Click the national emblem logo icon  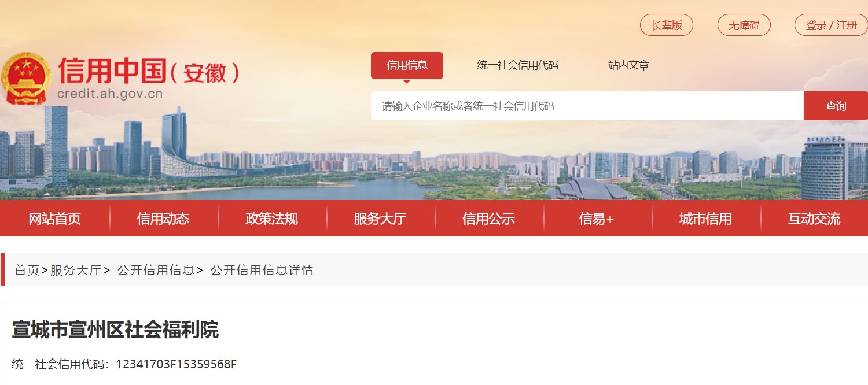pos(27,78)
